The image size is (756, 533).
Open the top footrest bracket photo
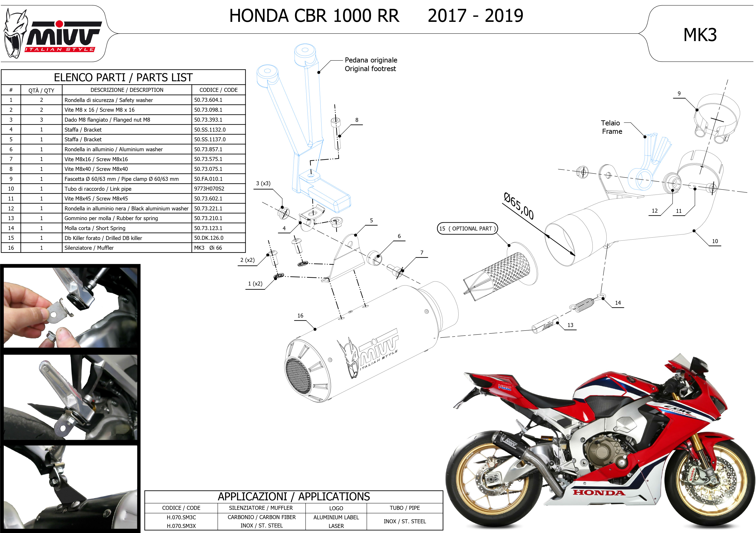[x=70, y=308]
